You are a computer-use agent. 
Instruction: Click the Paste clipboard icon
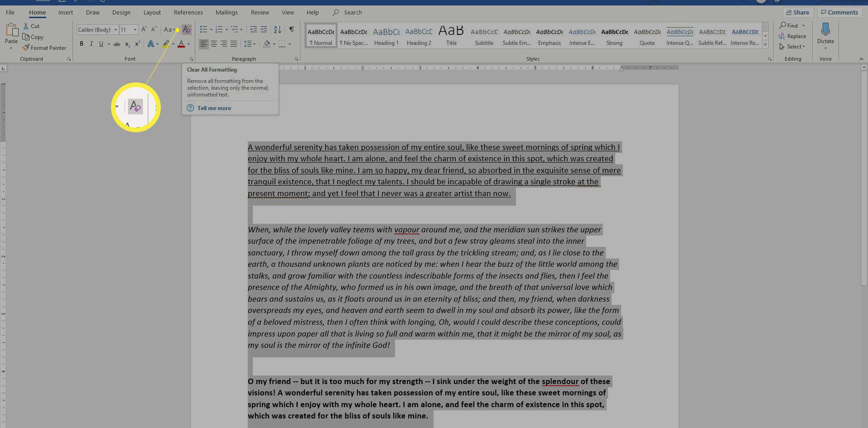tap(11, 30)
